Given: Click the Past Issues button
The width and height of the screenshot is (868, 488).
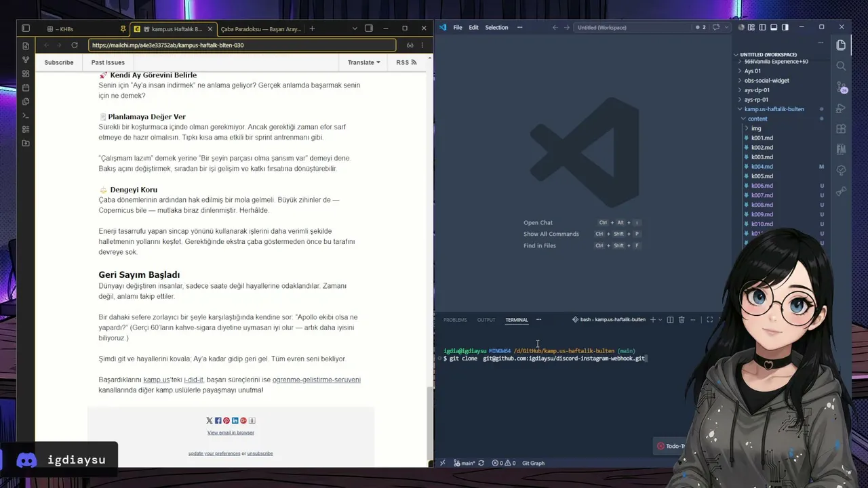Looking at the screenshot, I should point(108,62).
